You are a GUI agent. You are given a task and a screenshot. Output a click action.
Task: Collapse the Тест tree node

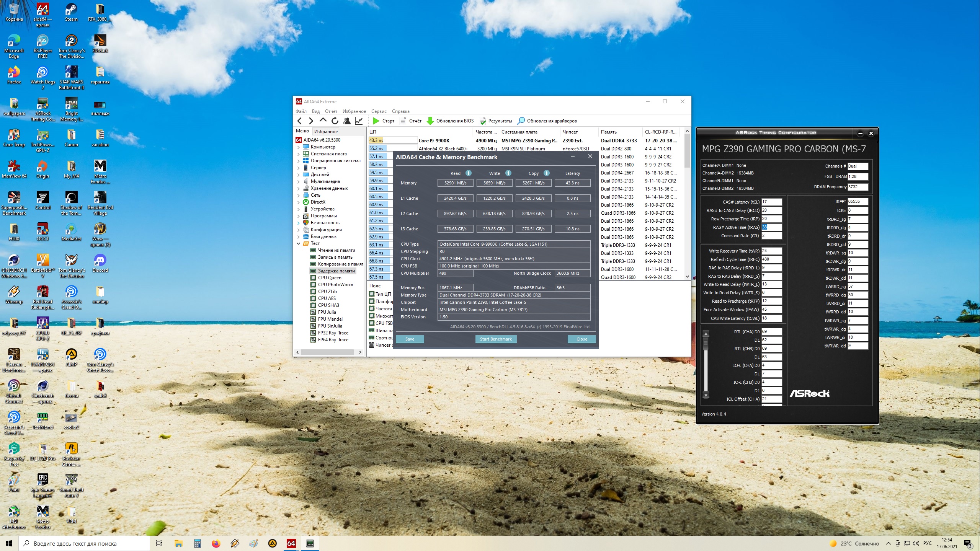(x=299, y=243)
